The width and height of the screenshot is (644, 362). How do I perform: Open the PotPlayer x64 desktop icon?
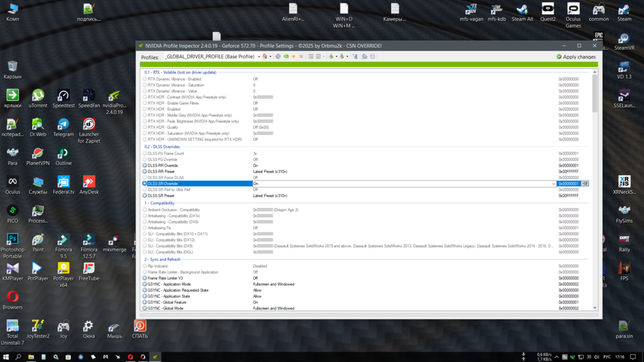[x=63, y=274]
